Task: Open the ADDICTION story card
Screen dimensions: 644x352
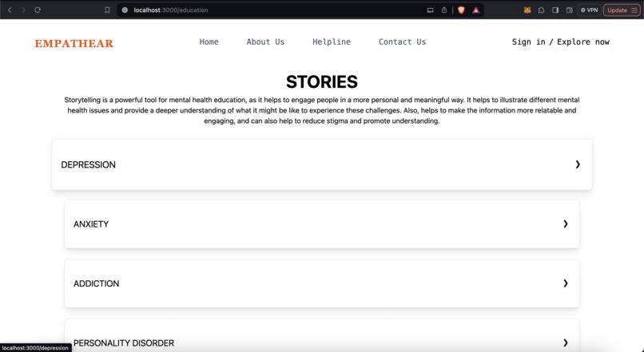Action: coord(321,283)
